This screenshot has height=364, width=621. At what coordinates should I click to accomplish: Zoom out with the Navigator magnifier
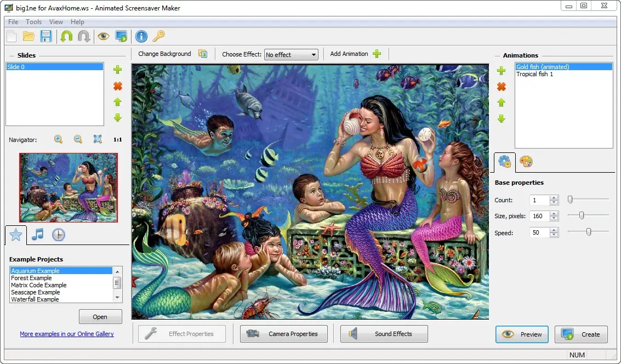pos(78,139)
